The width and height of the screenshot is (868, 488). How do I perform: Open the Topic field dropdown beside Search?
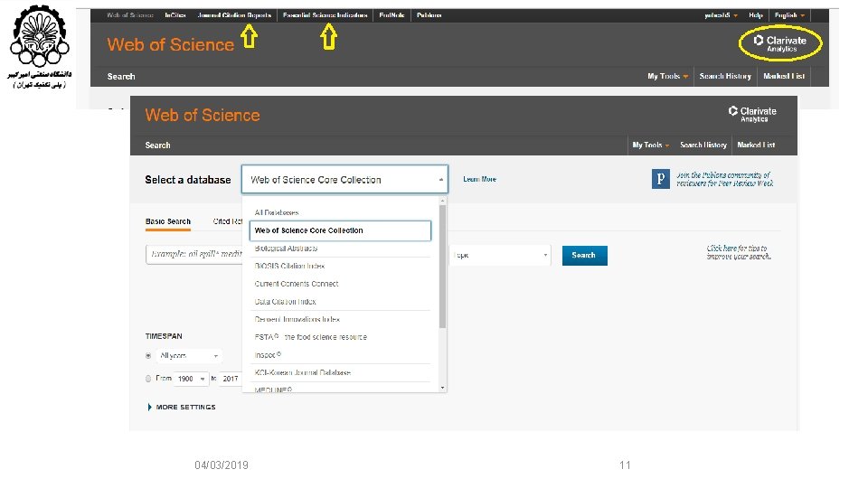(x=500, y=255)
